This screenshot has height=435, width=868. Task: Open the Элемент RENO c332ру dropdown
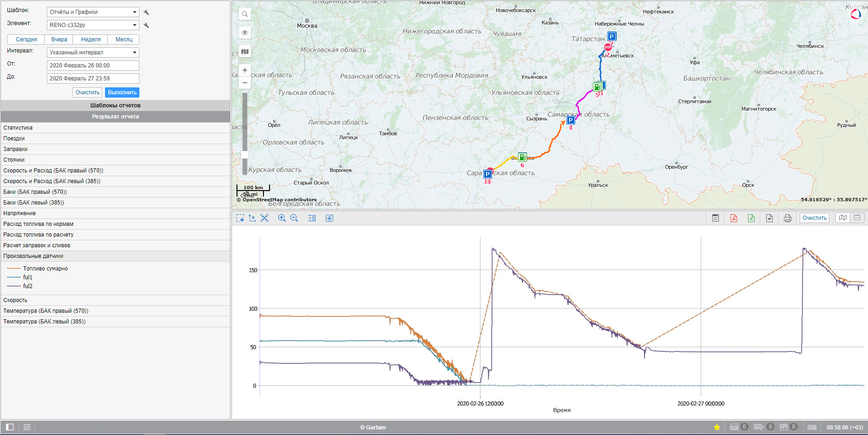click(x=93, y=25)
